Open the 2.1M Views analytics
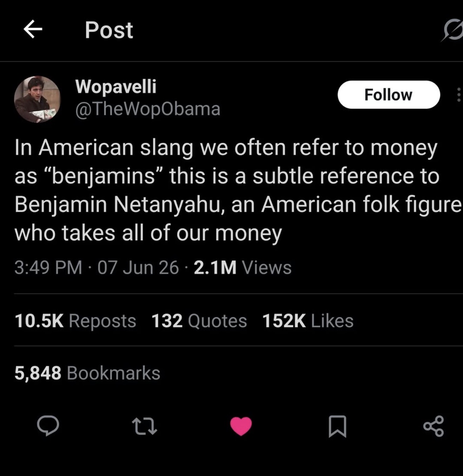 242,268
